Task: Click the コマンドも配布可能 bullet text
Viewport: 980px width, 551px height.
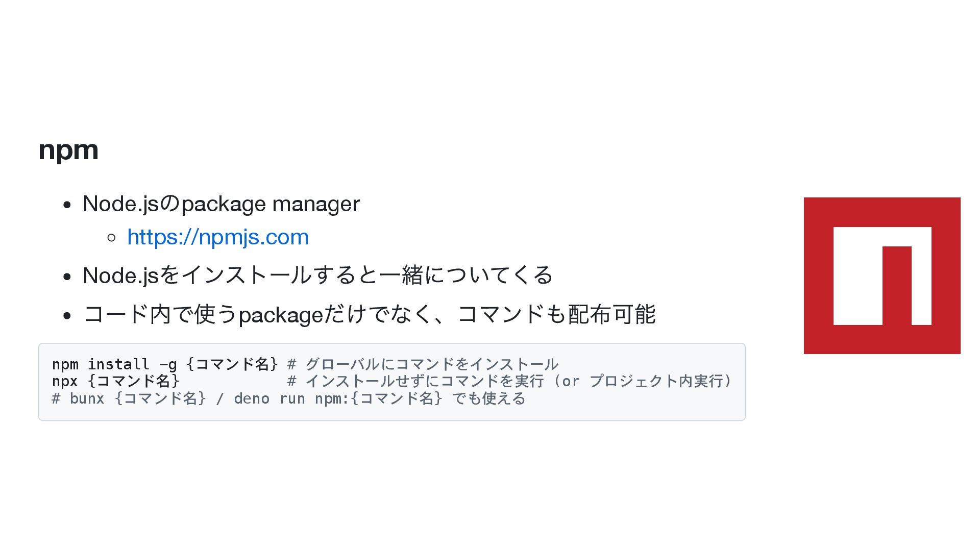Action: tap(556, 314)
